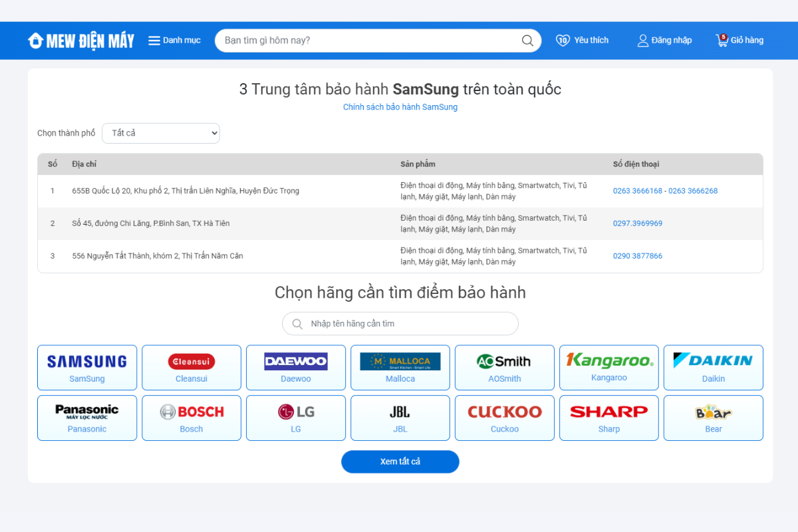798x532 pixels.
Task: Click the brand search magnifier icon
Action: tap(297, 324)
